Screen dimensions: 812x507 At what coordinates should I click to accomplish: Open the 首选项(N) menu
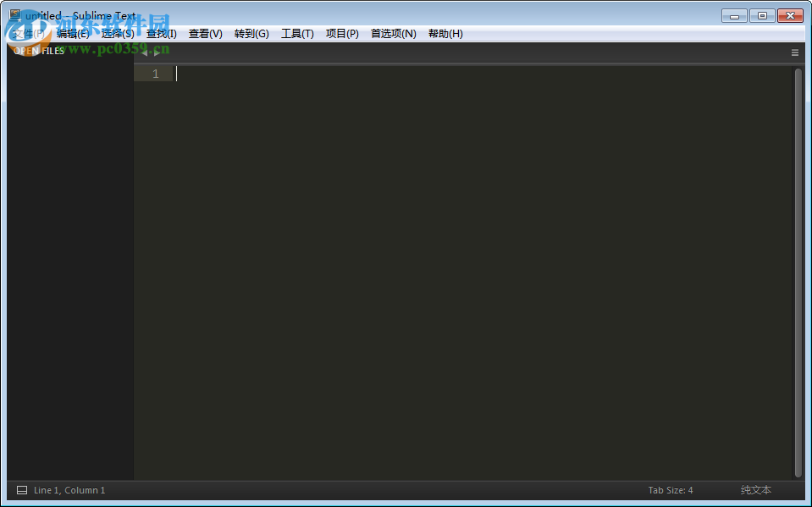coord(394,34)
